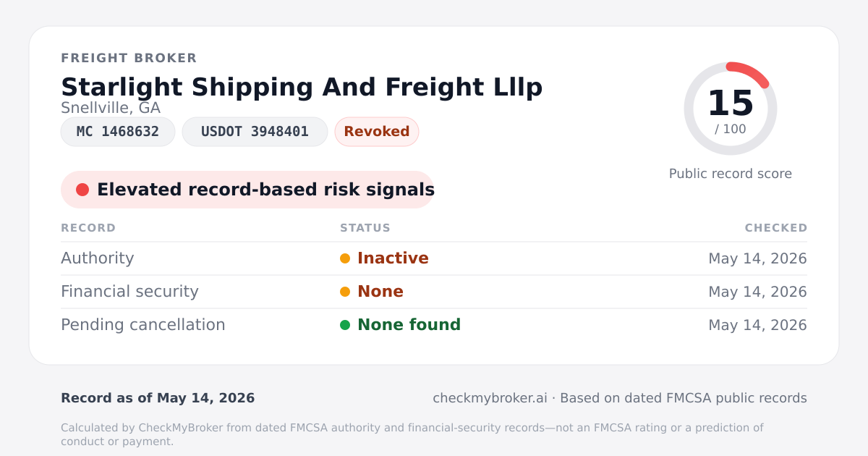Select the USDOT 3948401 badge
Screen dimensions: 868x456
point(255,132)
